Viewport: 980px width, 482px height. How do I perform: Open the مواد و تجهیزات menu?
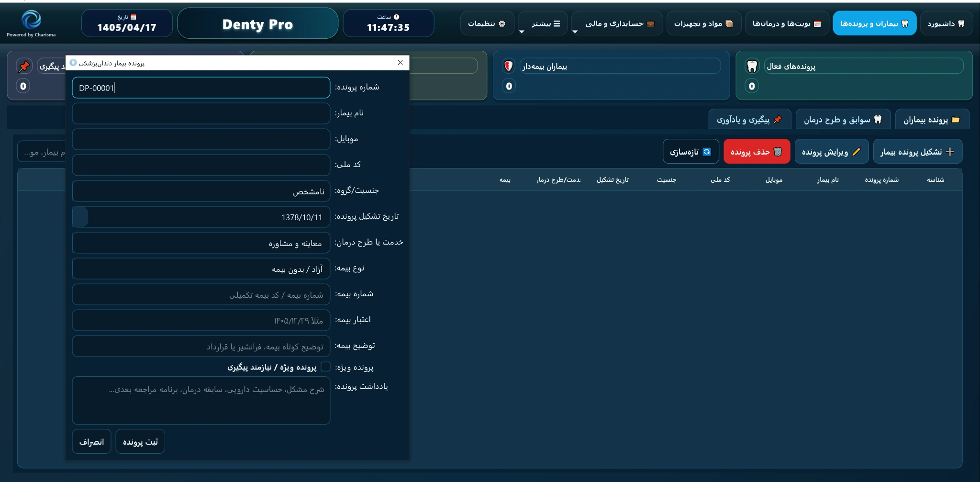pos(704,23)
